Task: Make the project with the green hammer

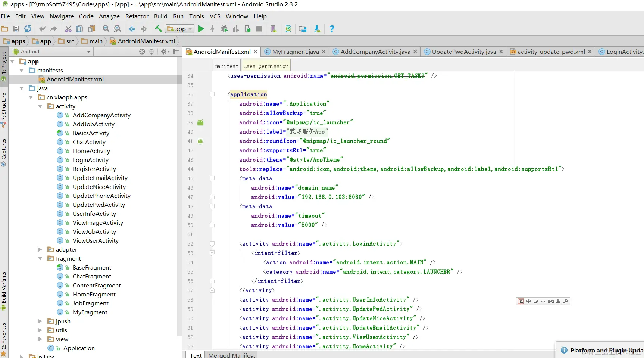Action: [158, 29]
